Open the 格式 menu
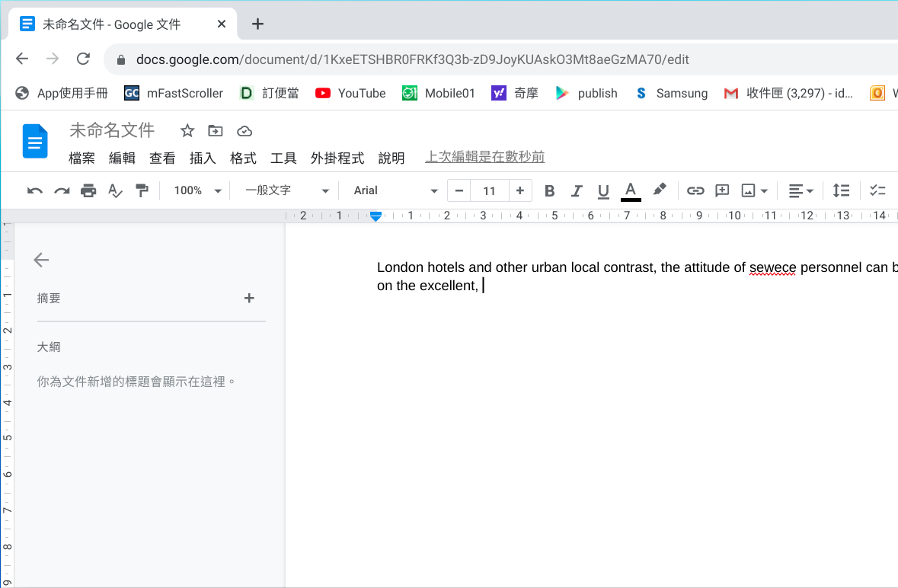 coord(243,158)
